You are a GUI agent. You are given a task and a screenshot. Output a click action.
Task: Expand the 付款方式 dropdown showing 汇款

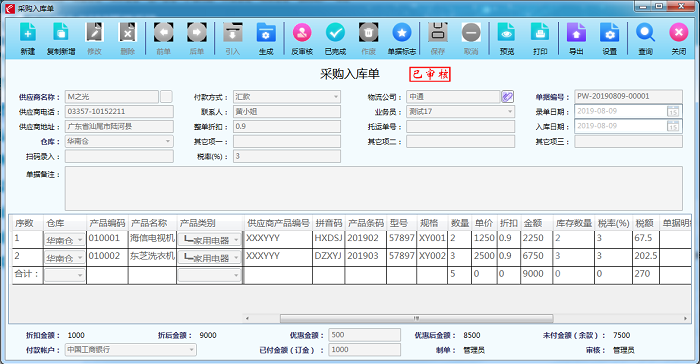336,97
